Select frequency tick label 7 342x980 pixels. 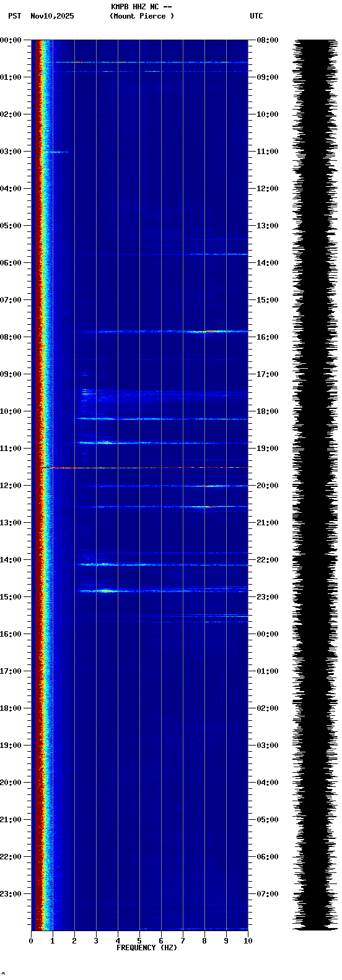tap(183, 941)
